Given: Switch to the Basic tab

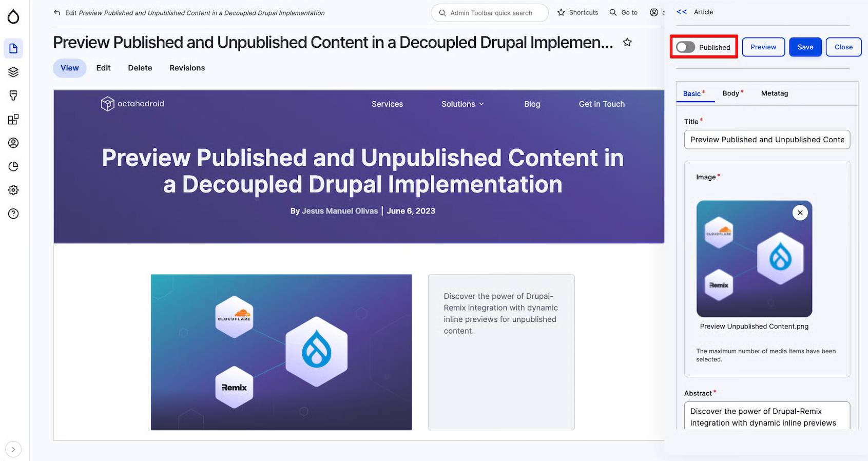Looking at the screenshot, I should pos(695,93).
